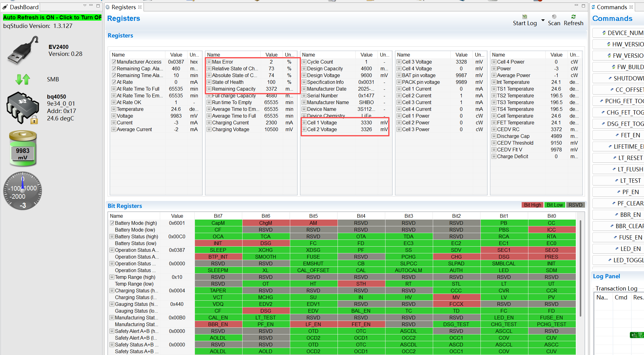Toggle the Cycle Count checkbox
The height and width of the screenshot is (355, 644).
304,62
